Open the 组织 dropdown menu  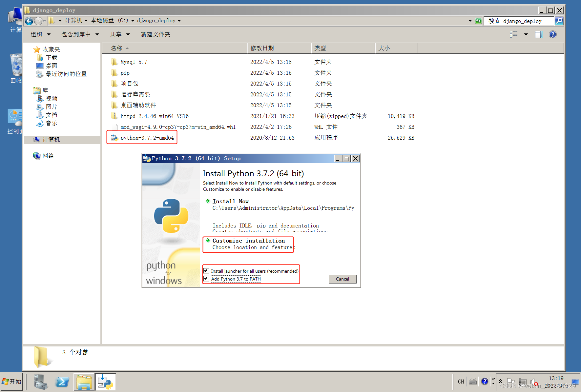coord(40,34)
